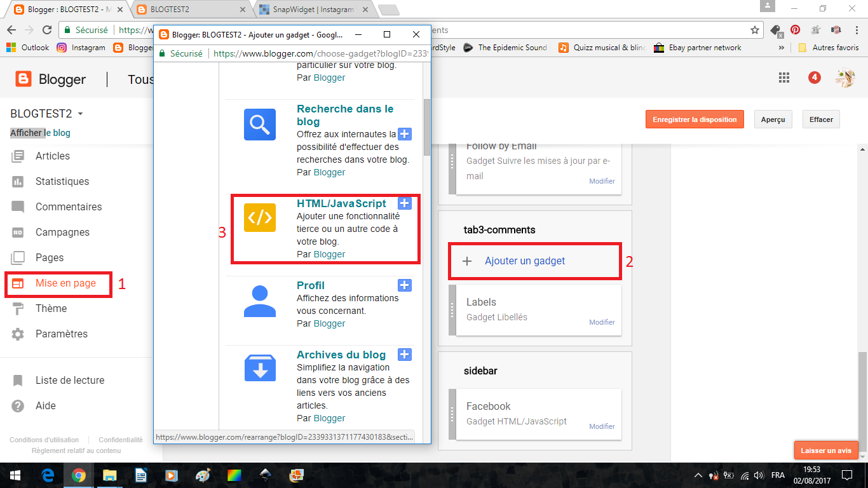The height and width of the screenshot is (488, 868).
Task: Click Enregistrer la disposition button
Action: (695, 119)
